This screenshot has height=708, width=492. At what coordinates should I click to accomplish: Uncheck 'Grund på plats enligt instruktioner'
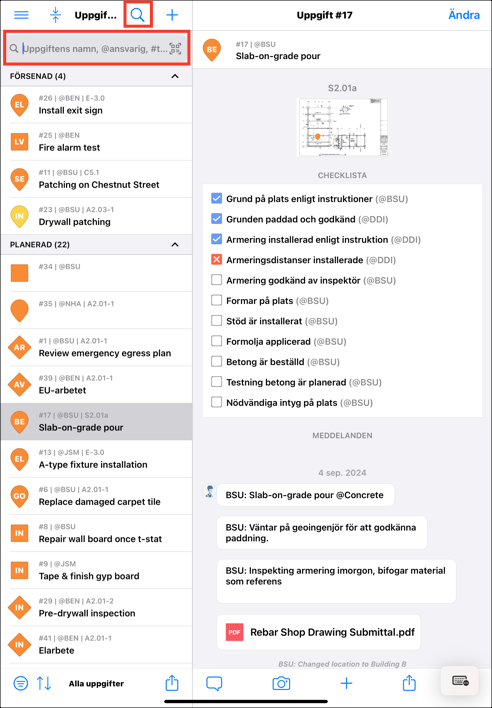[217, 198]
